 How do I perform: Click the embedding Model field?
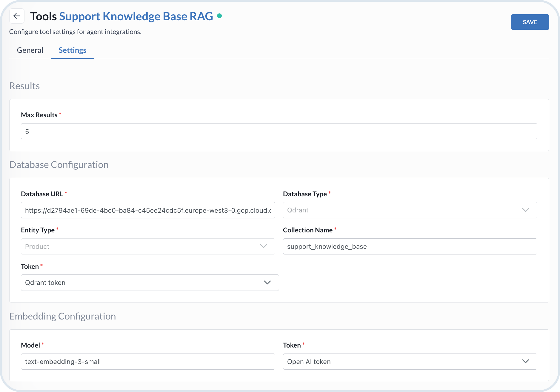tap(148, 362)
